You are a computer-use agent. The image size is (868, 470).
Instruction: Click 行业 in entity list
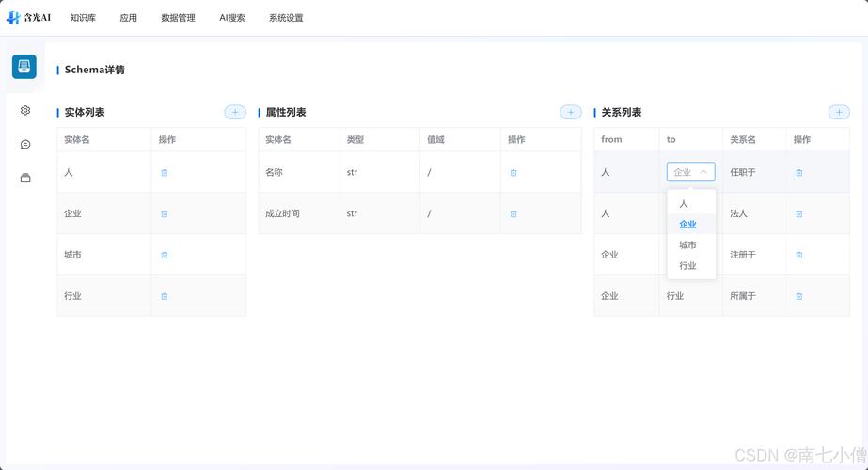pos(72,296)
